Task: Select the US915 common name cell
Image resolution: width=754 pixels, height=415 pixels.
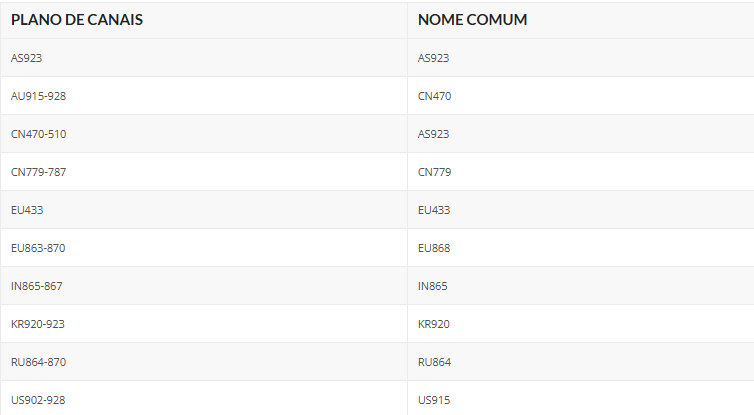Action: (x=433, y=400)
